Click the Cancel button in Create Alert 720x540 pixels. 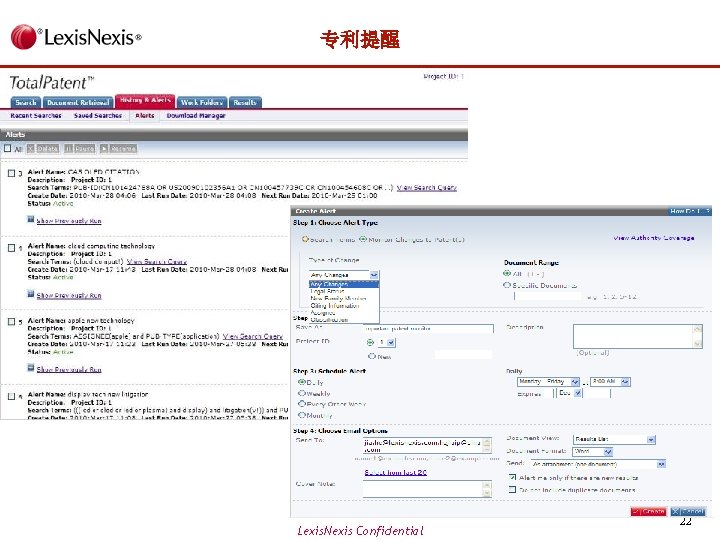pyautogui.click(x=688, y=512)
